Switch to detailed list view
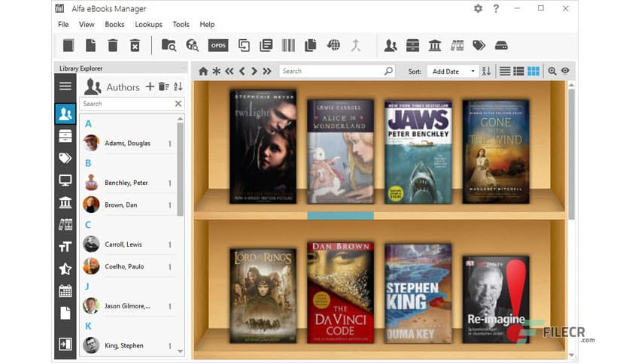Image resolution: width=629 pixels, height=364 pixels. pyautogui.click(x=518, y=71)
